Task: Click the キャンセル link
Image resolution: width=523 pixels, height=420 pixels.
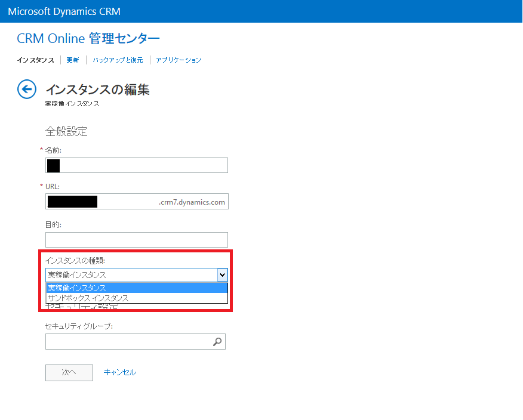Action: [x=120, y=372]
